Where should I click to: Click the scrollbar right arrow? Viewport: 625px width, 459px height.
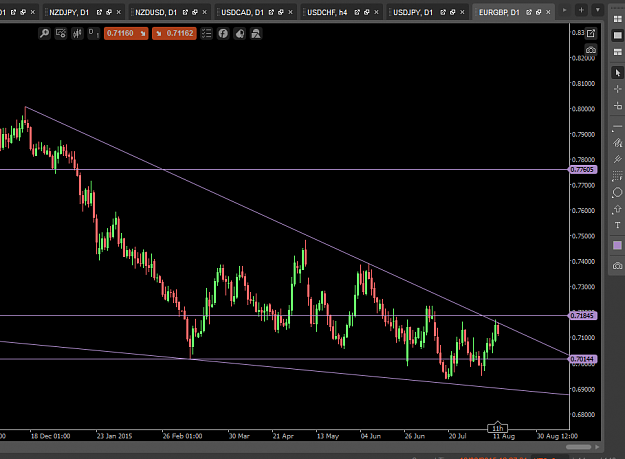pyautogui.click(x=597, y=447)
